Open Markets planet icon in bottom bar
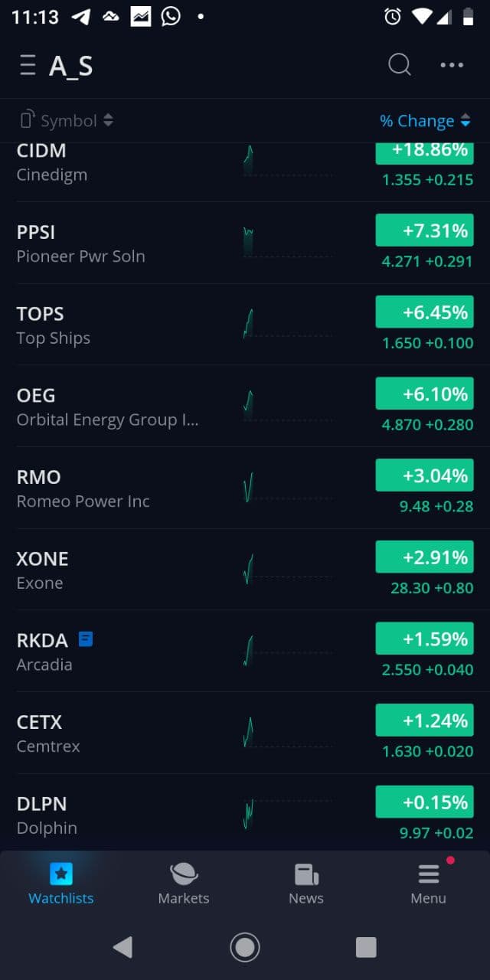Screen dimensions: 490x980 (x=183, y=874)
